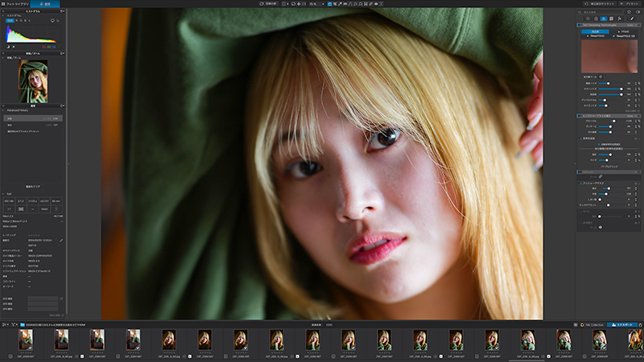Click the magic wand beside the luminance slider
Viewport: 644px width, 362px height.
[x=639, y=84]
